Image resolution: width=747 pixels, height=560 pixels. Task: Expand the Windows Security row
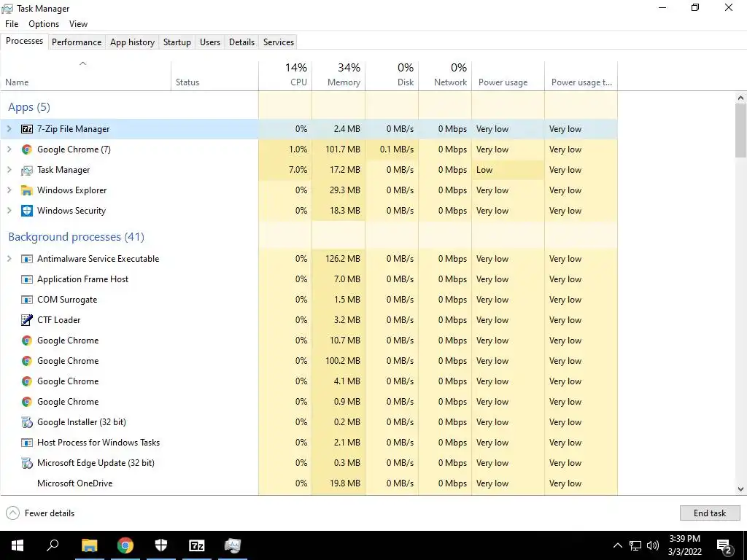(x=9, y=211)
